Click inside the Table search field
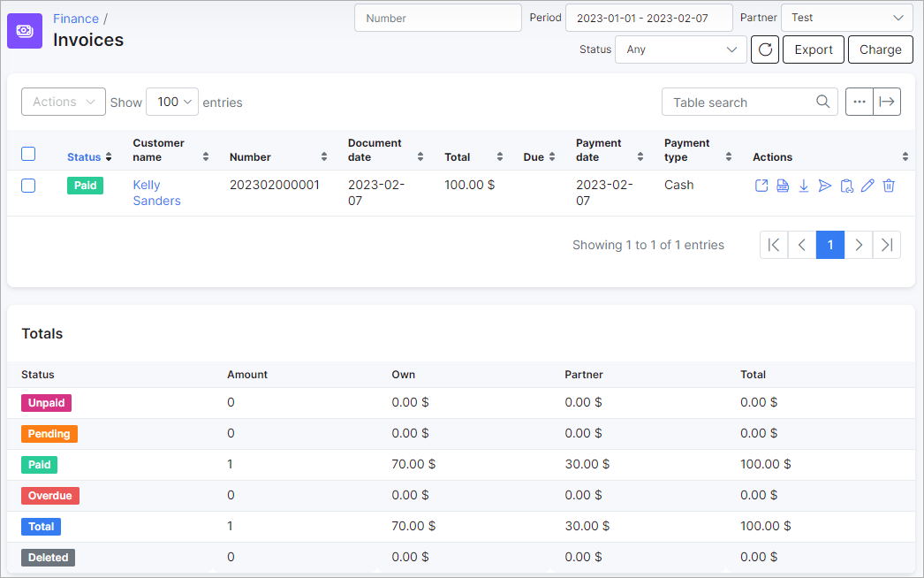924x578 pixels. [x=742, y=102]
